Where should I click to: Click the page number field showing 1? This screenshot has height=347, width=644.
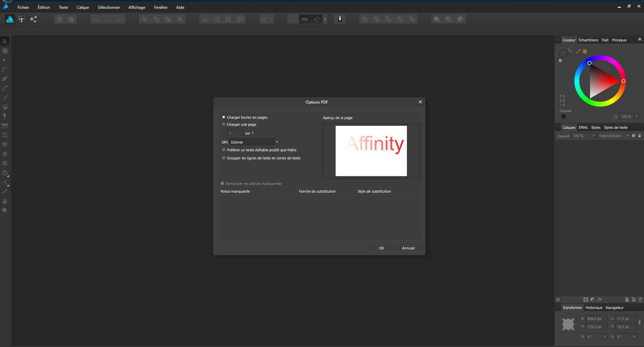(x=235, y=133)
